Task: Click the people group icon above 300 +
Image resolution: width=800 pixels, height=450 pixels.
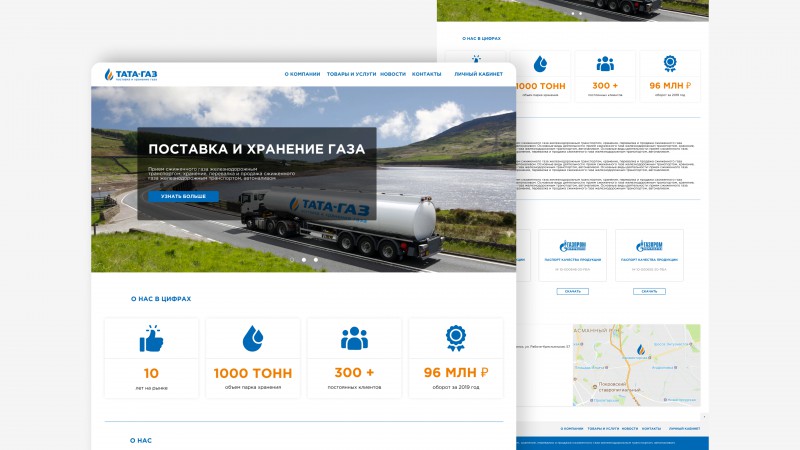Action: click(354, 338)
